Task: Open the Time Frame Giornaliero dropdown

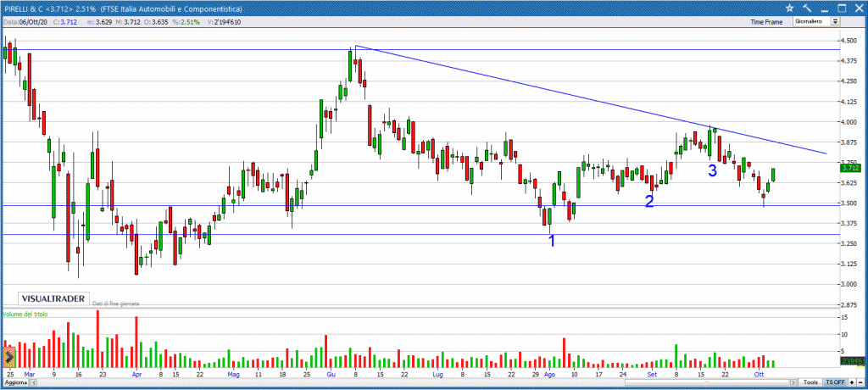Action: point(816,21)
